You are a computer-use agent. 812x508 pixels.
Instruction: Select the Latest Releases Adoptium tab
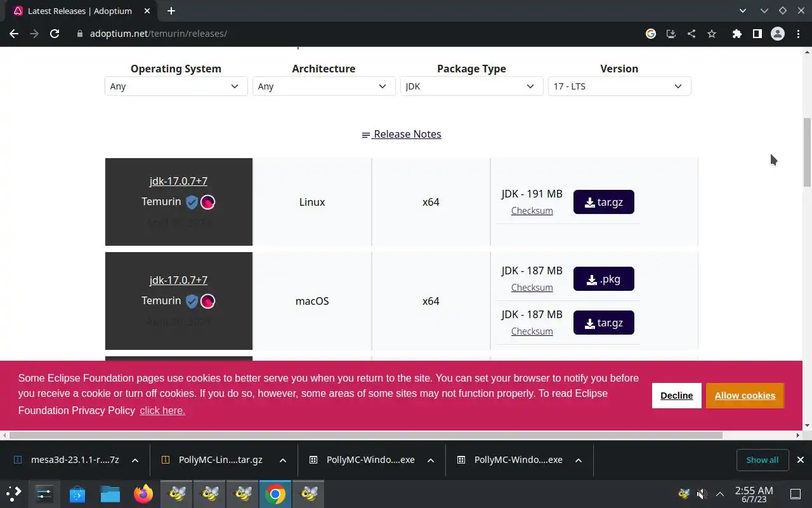[79, 11]
